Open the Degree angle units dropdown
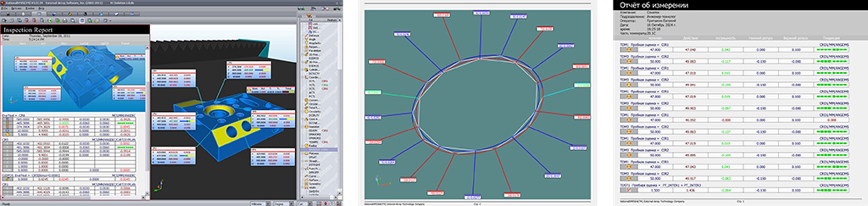 (x=292, y=204)
